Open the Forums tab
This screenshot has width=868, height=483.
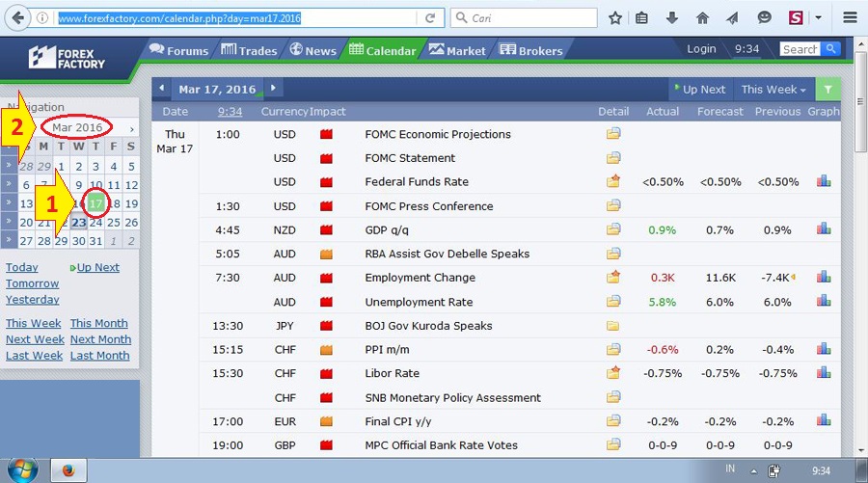pos(178,50)
